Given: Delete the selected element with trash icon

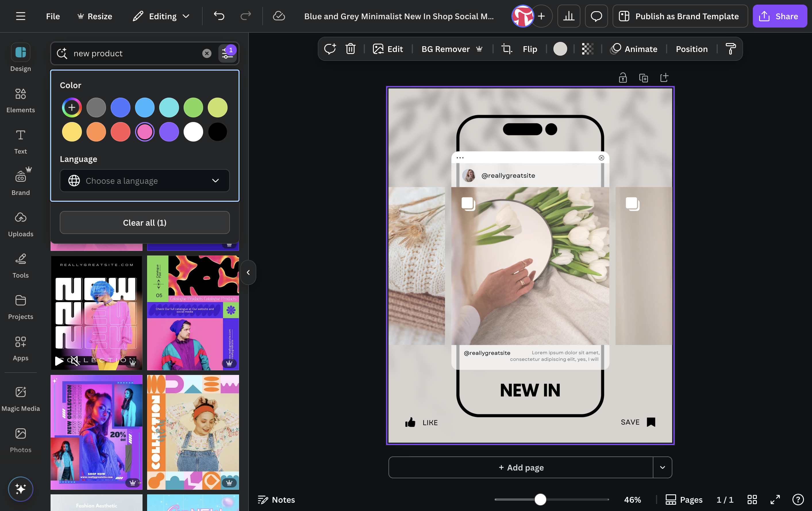Looking at the screenshot, I should [350, 49].
